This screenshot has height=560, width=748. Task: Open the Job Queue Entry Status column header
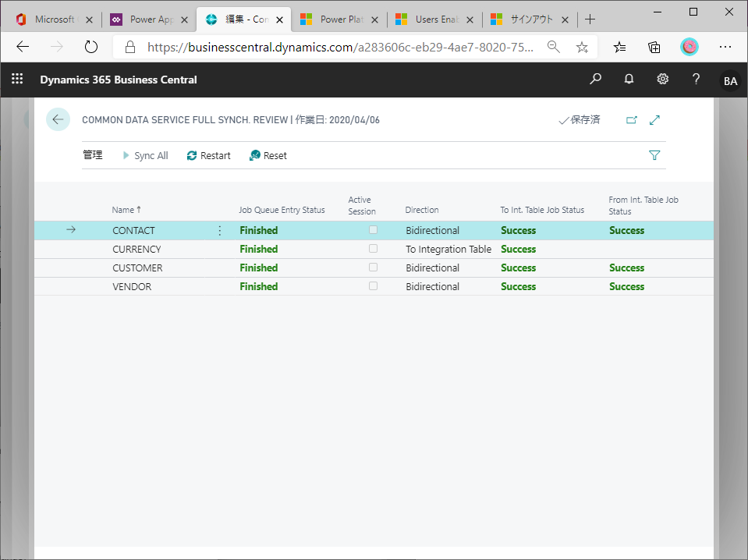pyautogui.click(x=282, y=209)
